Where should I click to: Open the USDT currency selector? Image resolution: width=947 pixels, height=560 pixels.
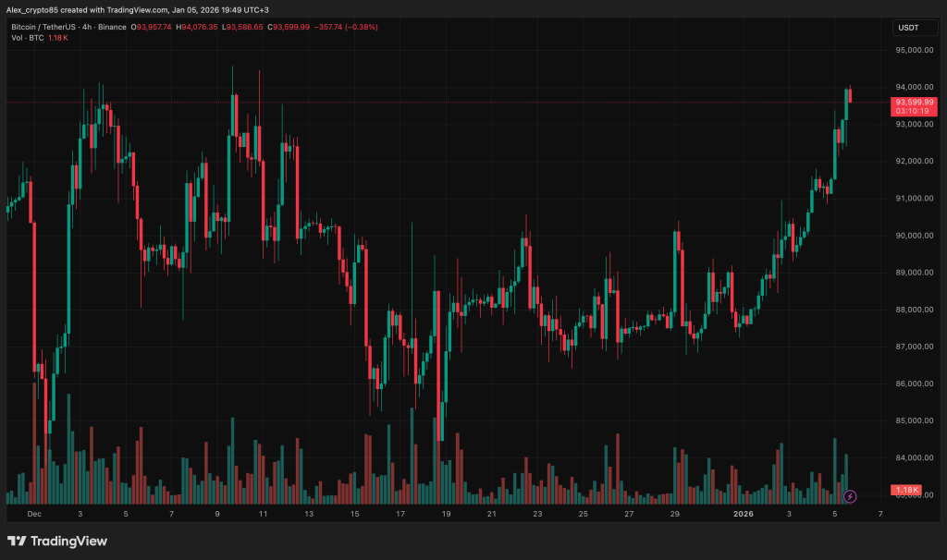tap(914, 28)
